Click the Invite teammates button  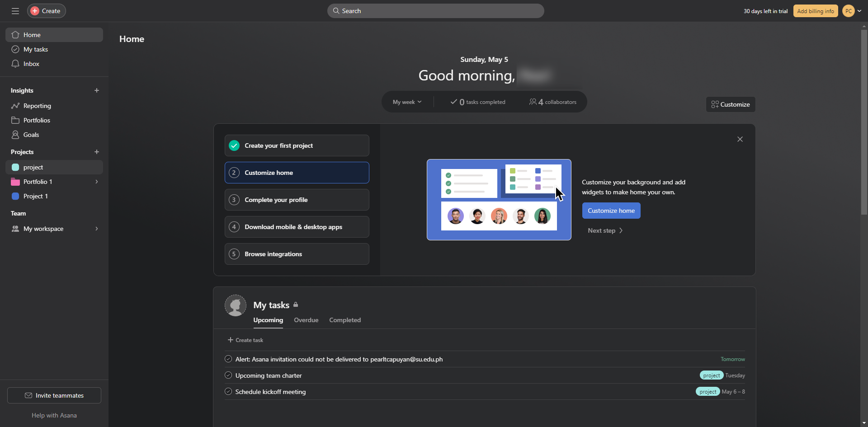(54, 395)
